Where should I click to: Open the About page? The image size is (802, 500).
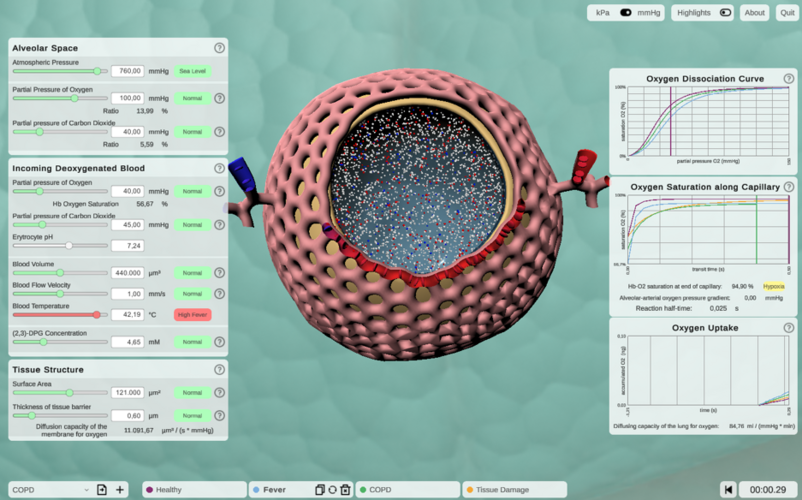(754, 13)
